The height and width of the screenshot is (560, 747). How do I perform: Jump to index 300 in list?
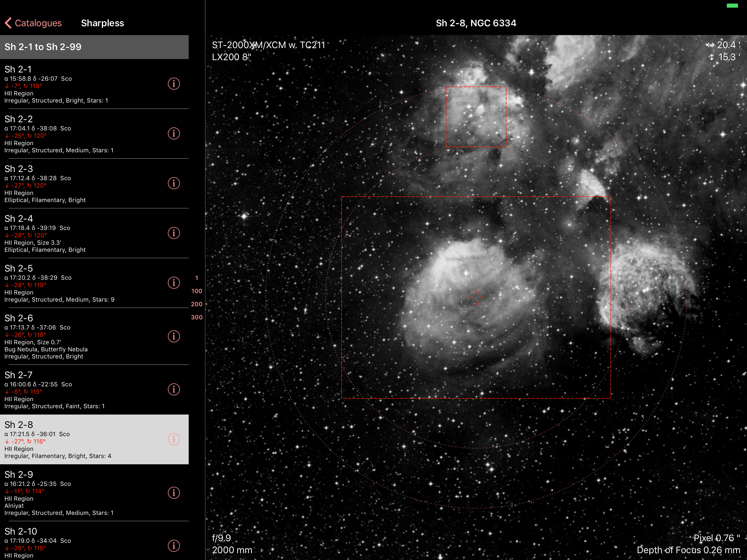pos(197,317)
